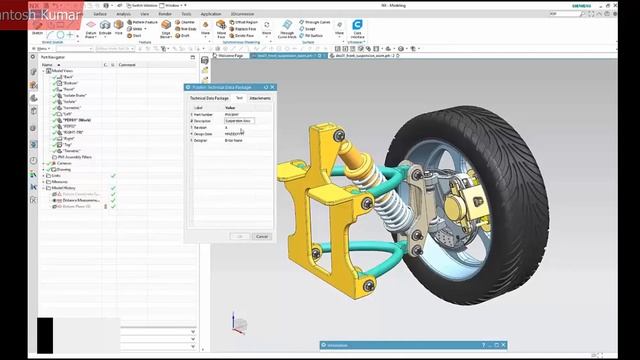Choose the Draft command
Viewport: 640px width, 360px height.
[x=182, y=36]
